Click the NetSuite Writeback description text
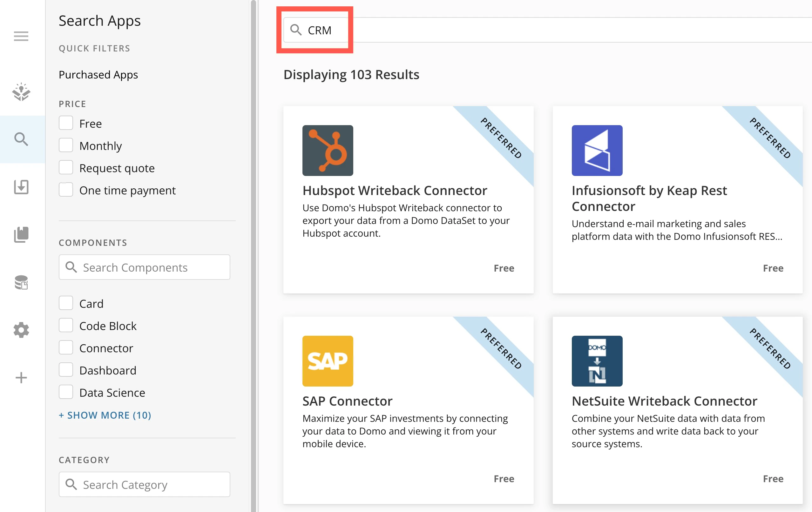Image resolution: width=812 pixels, height=512 pixels. point(668,431)
